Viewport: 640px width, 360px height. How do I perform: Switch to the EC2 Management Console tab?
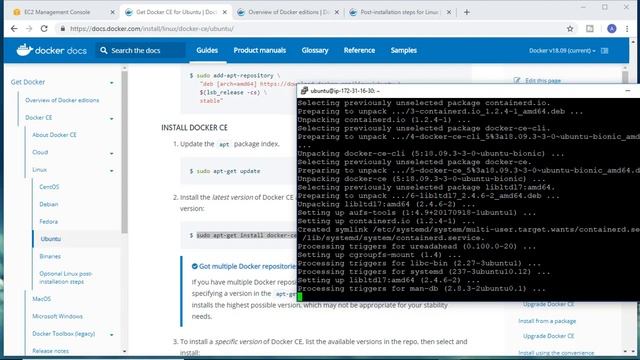point(57,12)
